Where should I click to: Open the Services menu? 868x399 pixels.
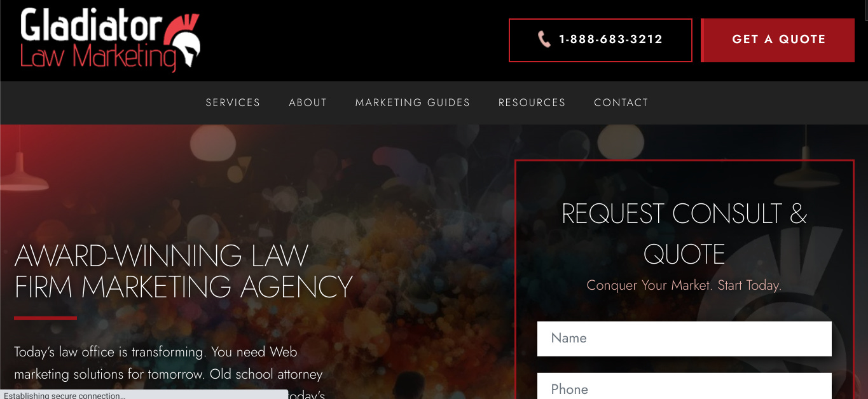[233, 102]
